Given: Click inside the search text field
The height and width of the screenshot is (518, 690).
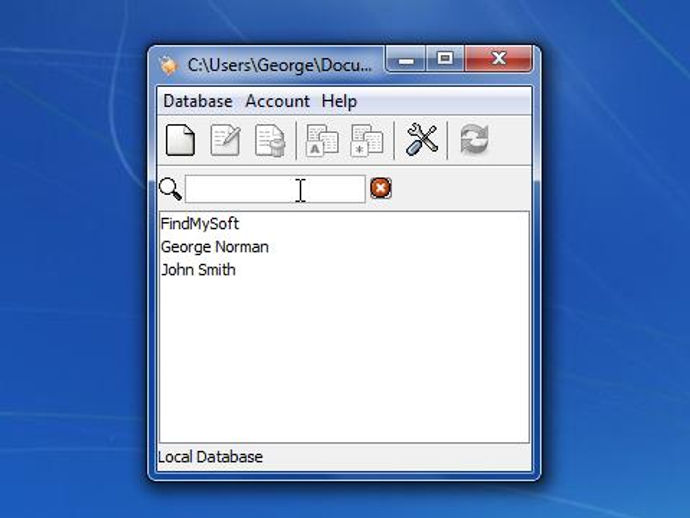Looking at the screenshot, I should (x=275, y=189).
